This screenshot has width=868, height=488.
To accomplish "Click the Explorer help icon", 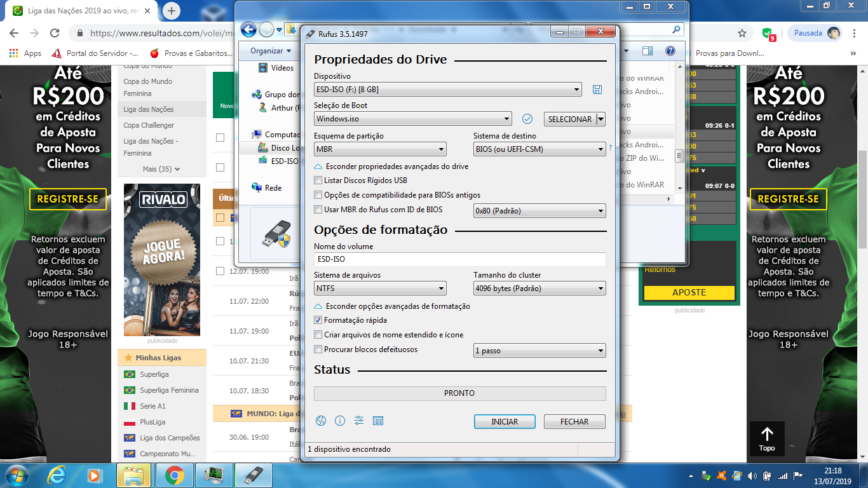I will [x=670, y=51].
